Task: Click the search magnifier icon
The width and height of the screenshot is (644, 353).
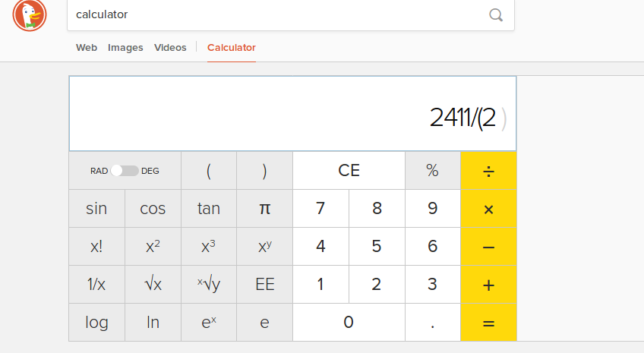Action: click(496, 14)
